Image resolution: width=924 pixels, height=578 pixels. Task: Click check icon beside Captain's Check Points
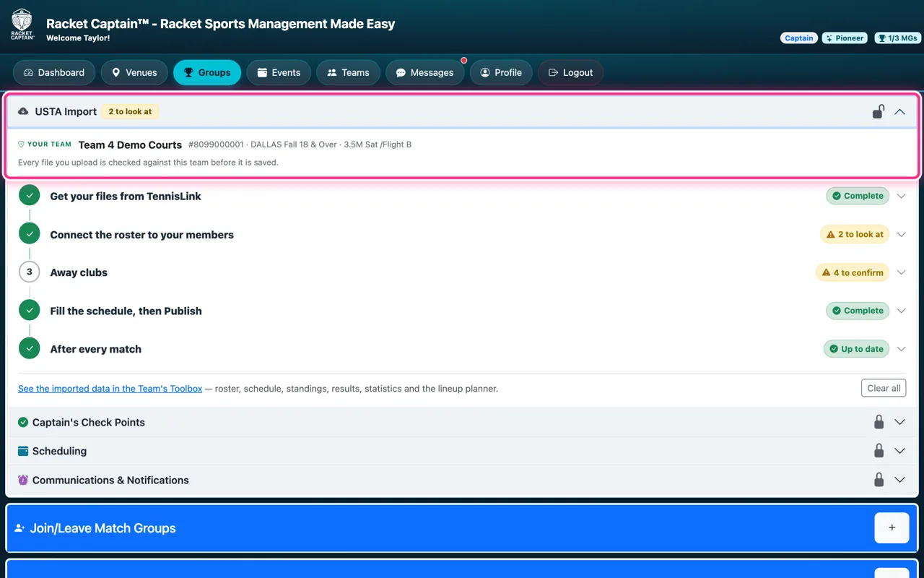tap(23, 422)
